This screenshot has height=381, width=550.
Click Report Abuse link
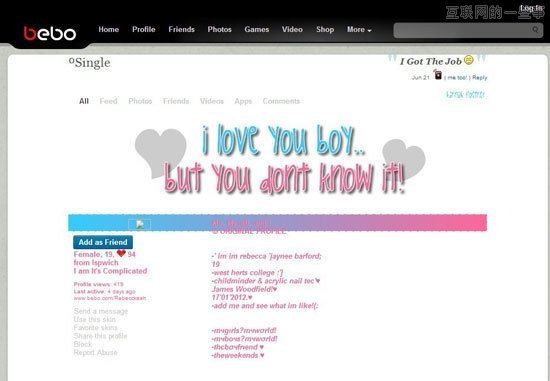click(95, 353)
